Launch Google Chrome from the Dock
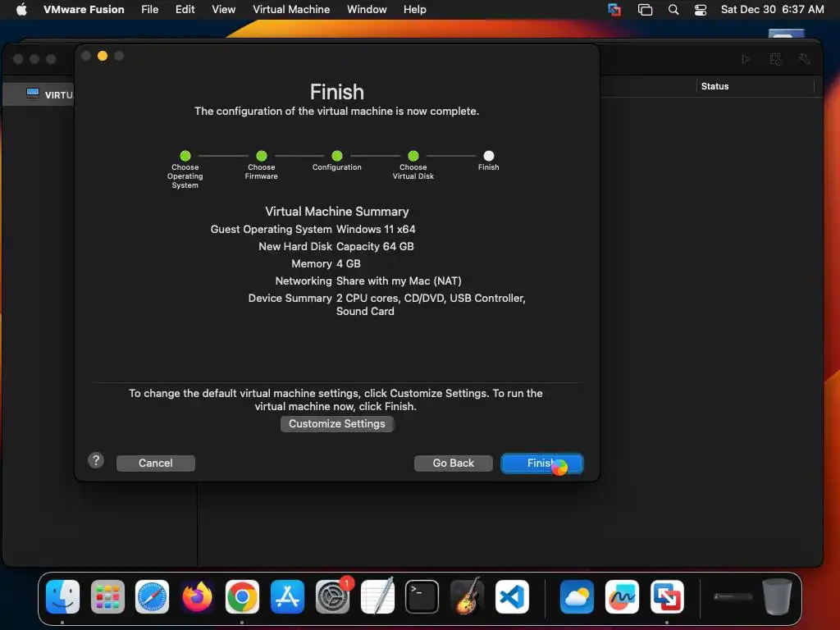The width and height of the screenshot is (840, 630). 242,596
